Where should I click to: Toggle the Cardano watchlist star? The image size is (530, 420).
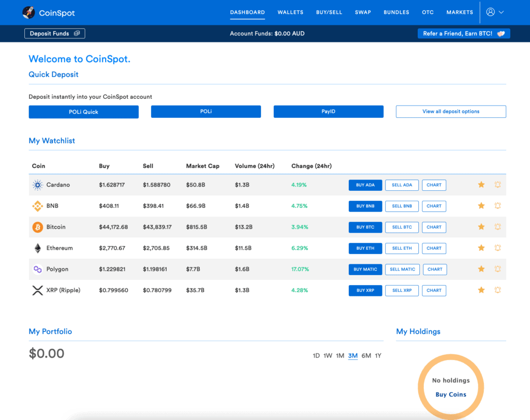[x=481, y=185]
